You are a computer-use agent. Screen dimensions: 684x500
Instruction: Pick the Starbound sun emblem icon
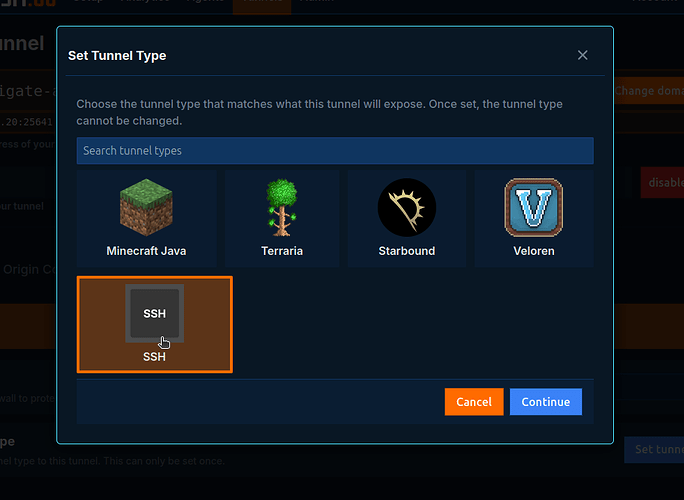click(407, 207)
